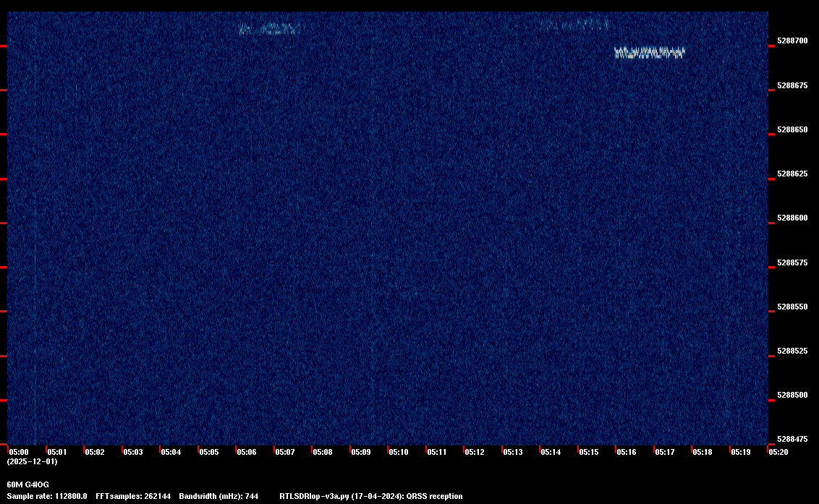This screenshot has height=504, width=819.
Task: Click the 05:01 time label
Action: (x=57, y=452)
